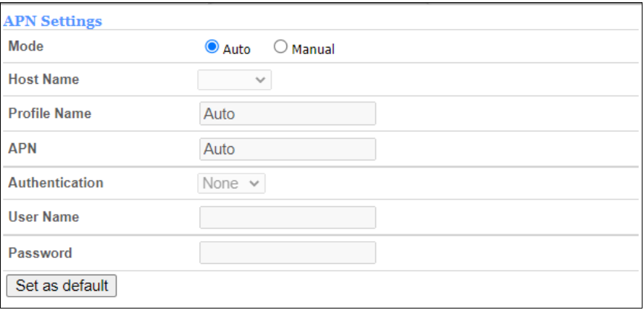The image size is (644, 310).
Task: Focus the User Name input box
Action: click(x=288, y=217)
